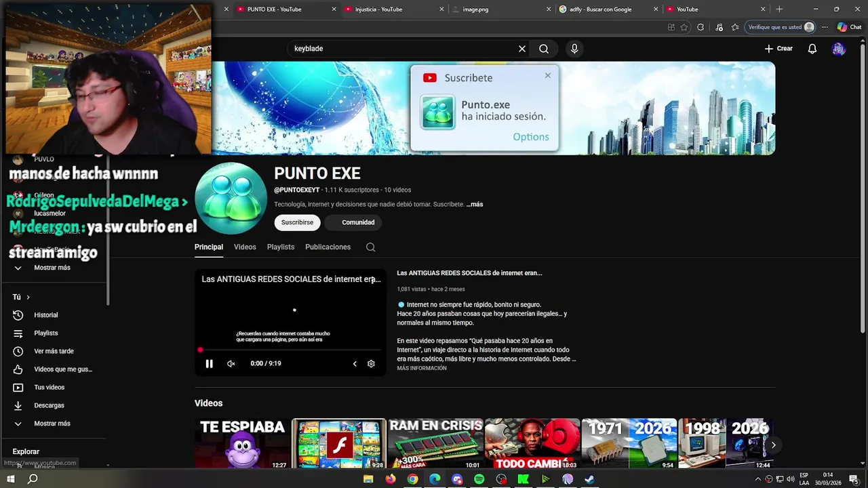The width and height of the screenshot is (868, 488).
Task: Show hidden system tray icons
Action: click(758, 479)
